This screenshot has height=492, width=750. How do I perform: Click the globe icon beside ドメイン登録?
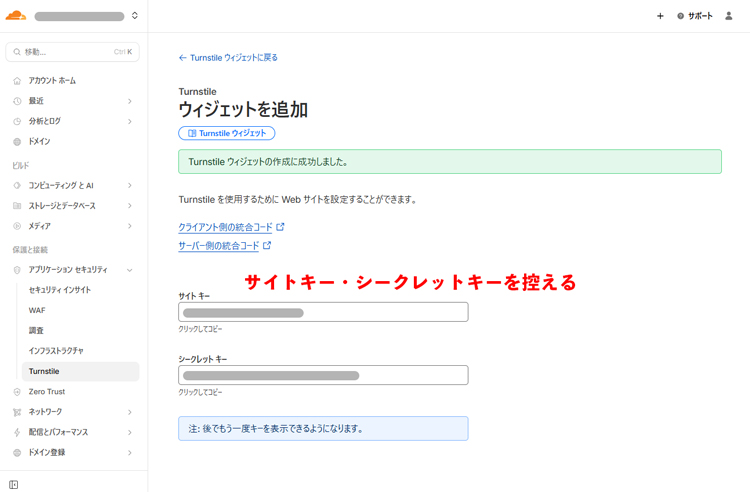click(x=17, y=452)
